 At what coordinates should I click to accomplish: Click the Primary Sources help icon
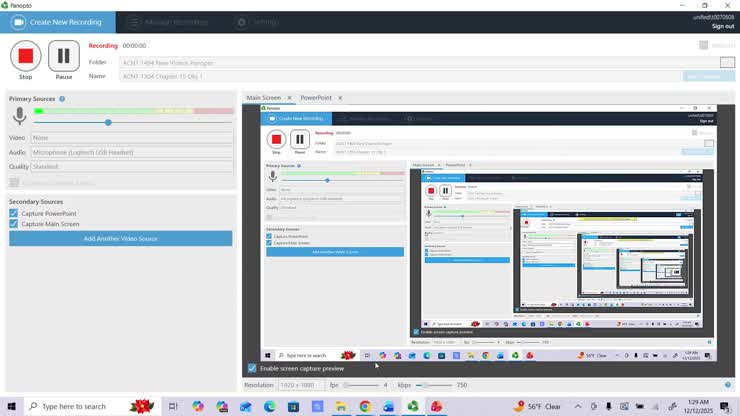[x=62, y=99]
